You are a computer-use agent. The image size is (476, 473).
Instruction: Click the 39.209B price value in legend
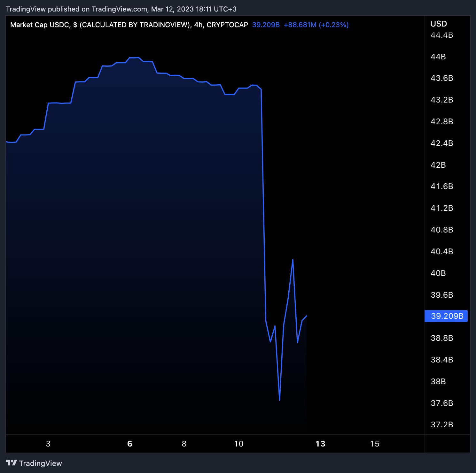[x=266, y=25]
